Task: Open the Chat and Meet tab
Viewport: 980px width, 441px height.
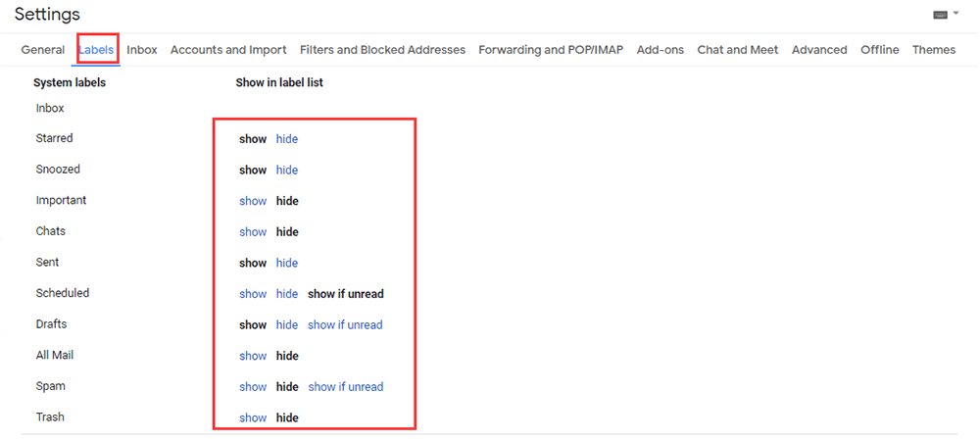Action: pyautogui.click(x=738, y=50)
